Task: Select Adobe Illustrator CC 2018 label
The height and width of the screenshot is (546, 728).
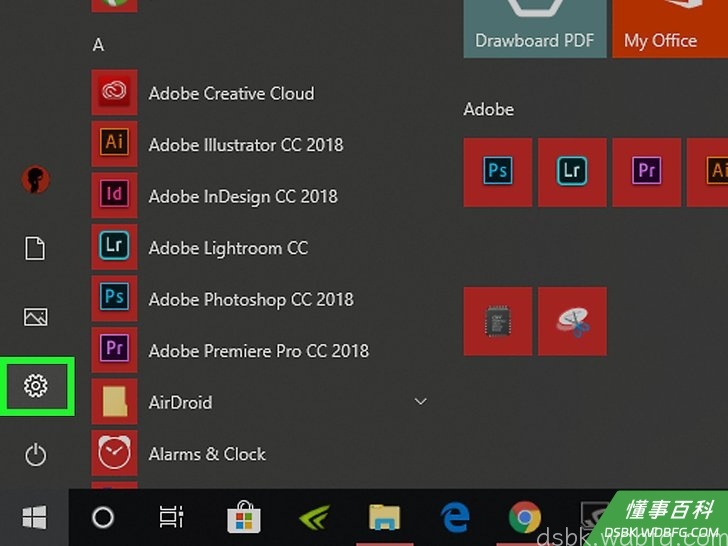Action: pos(246,145)
